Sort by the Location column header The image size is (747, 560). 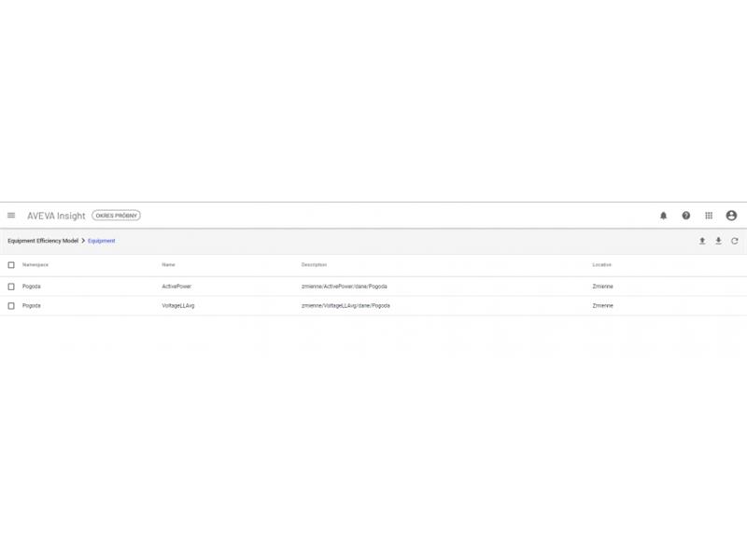pyautogui.click(x=601, y=265)
